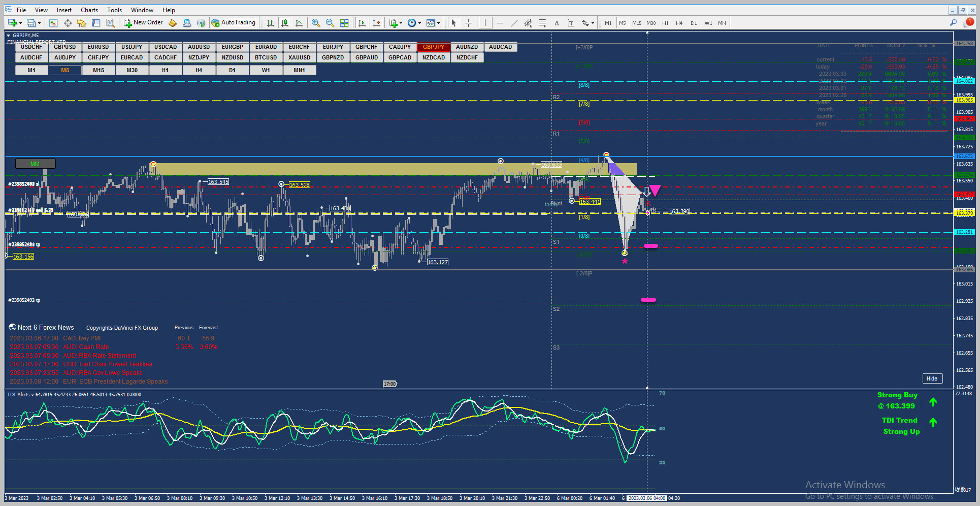Screen dimensions: 980x506
Task: Click the XAUUSD symbol button
Action: pyautogui.click(x=300, y=57)
